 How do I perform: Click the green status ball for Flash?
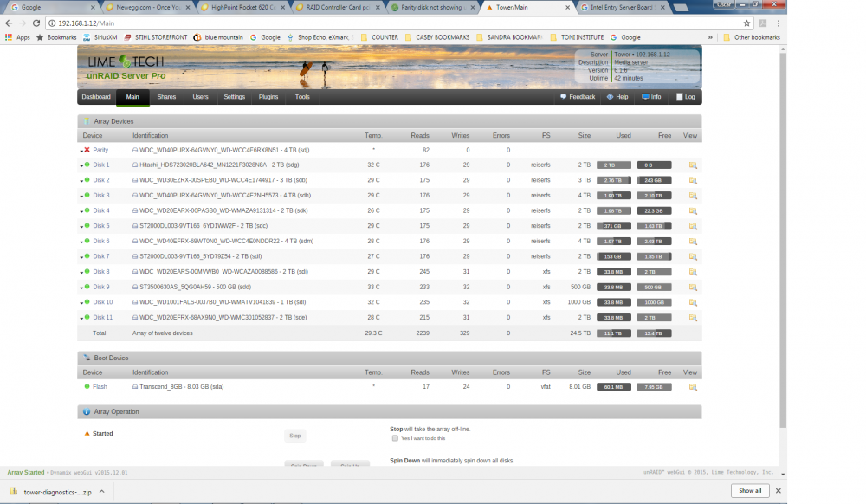[x=87, y=386]
